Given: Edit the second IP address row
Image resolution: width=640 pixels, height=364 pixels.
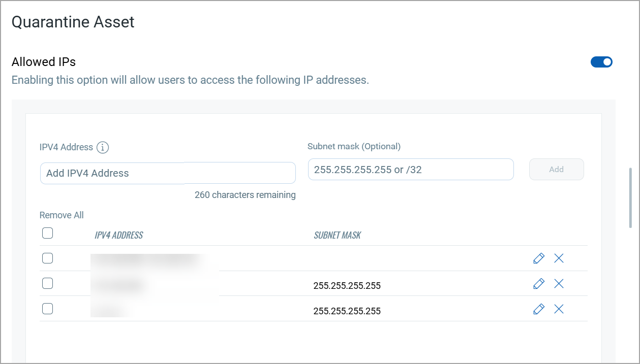Looking at the screenshot, I should 539,283.
